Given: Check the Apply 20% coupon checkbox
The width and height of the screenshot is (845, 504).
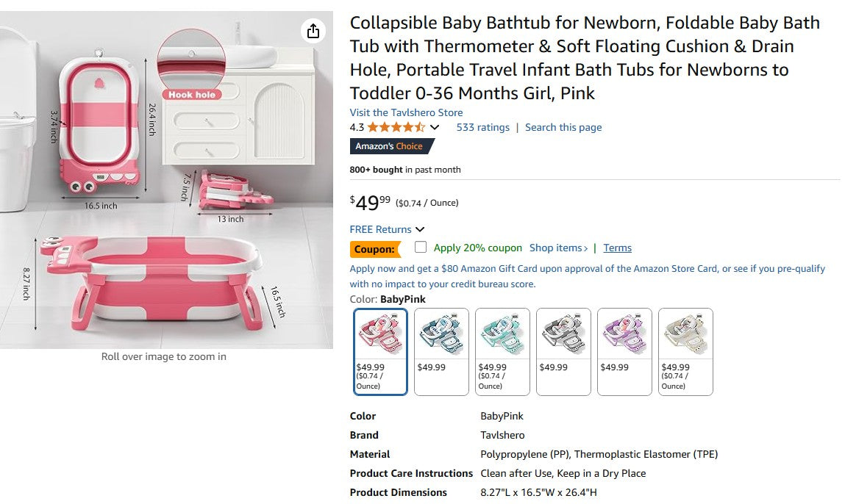Looking at the screenshot, I should 421,248.
